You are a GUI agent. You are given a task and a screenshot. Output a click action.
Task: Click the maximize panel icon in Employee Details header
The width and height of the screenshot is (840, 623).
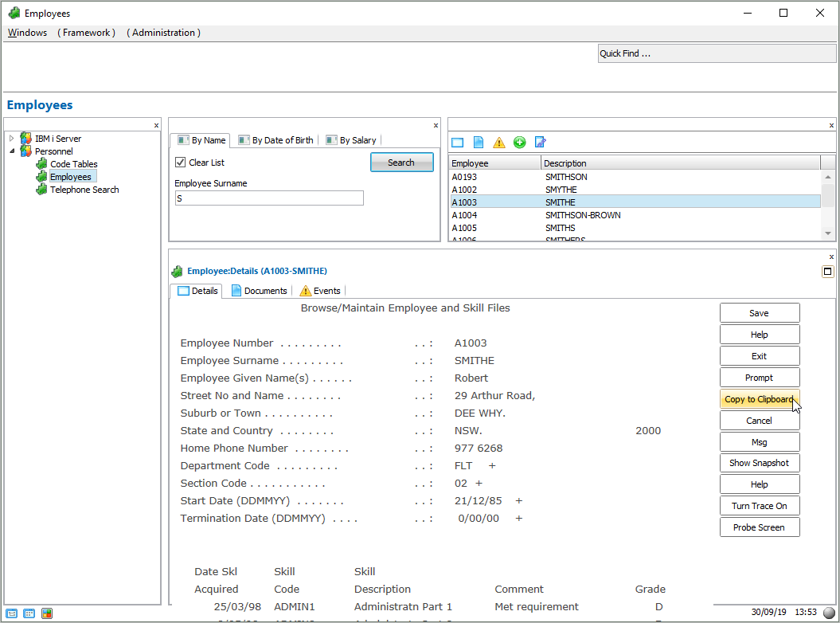(827, 272)
